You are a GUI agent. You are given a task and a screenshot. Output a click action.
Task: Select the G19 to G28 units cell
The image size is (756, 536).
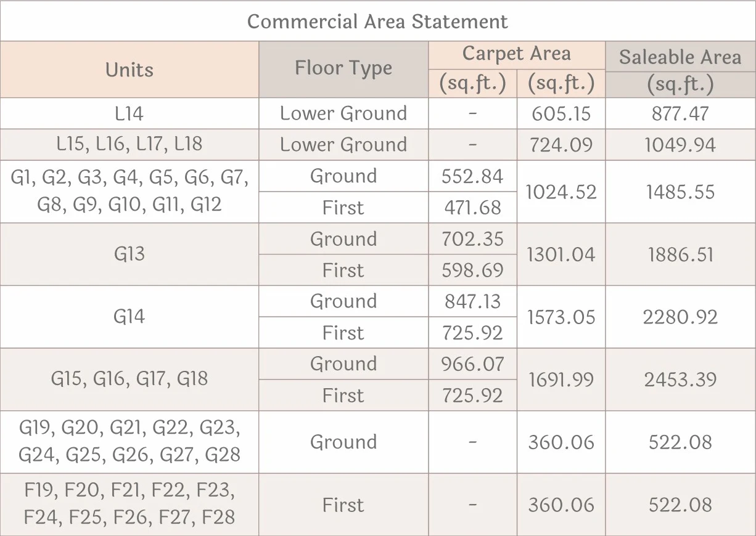click(x=129, y=442)
